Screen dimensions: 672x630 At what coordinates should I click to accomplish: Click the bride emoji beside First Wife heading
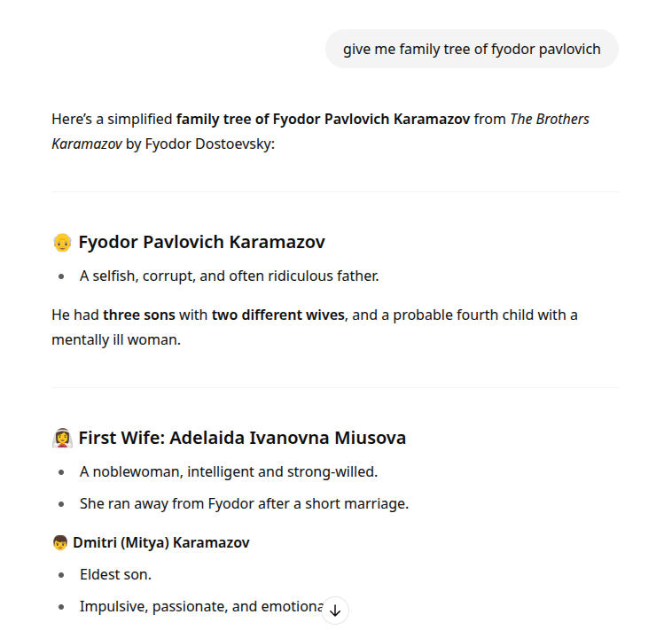coord(62,438)
